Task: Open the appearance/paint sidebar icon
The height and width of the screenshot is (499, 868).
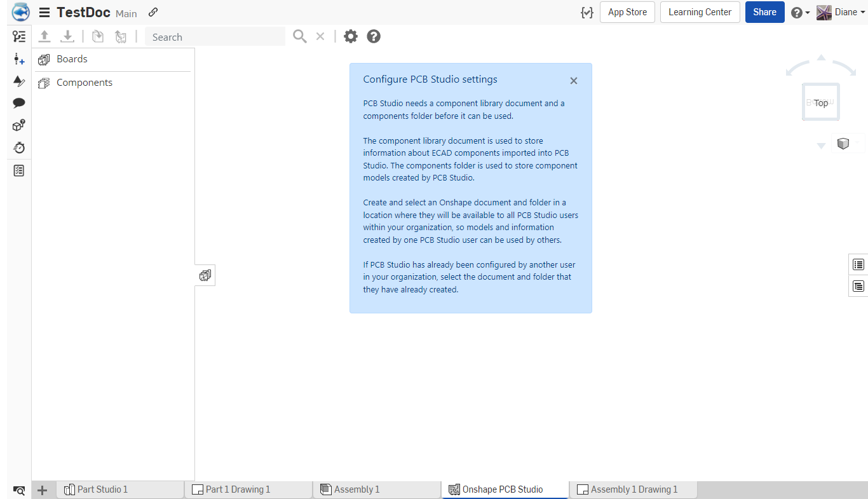Action: click(x=19, y=81)
